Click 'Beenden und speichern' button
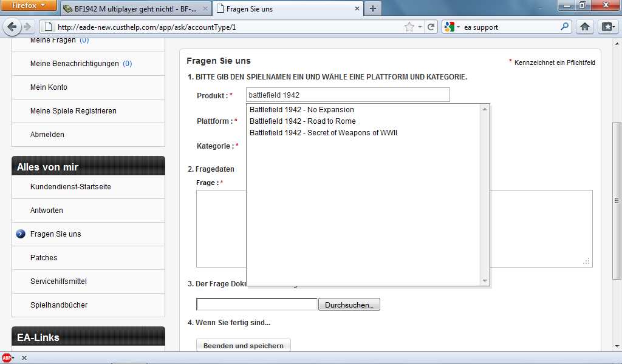The width and height of the screenshot is (622, 364). coord(244,345)
